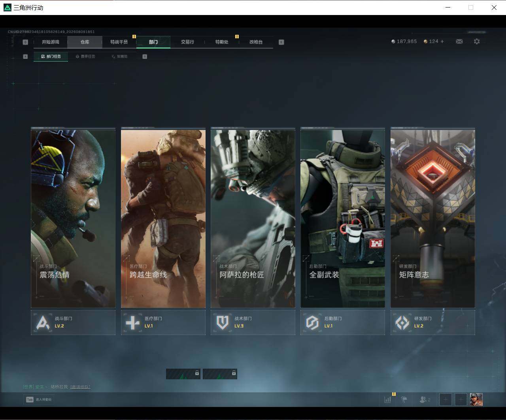The width and height of the screenshot is (506, 420).
Task: Click the left locked slot with padlock
Action: click(183, 374)
